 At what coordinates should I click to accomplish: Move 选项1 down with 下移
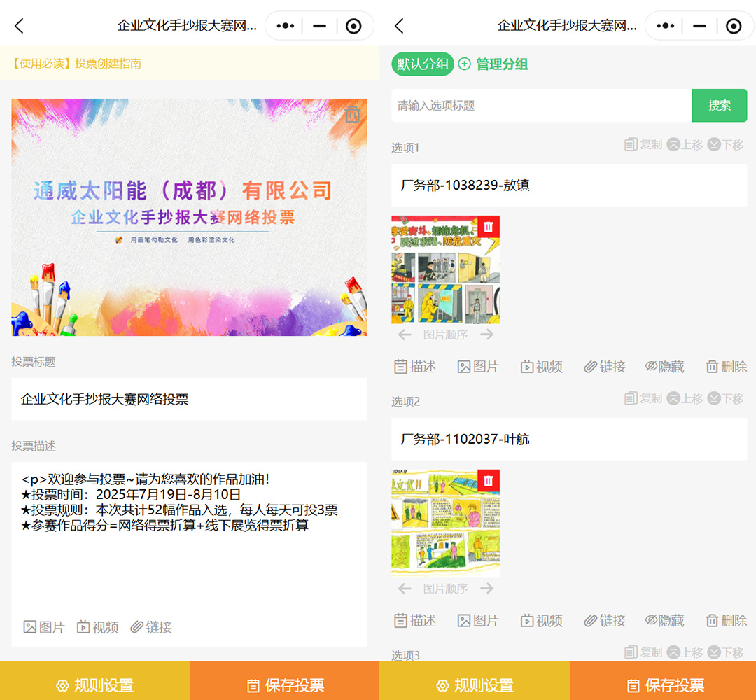(726, 145)
